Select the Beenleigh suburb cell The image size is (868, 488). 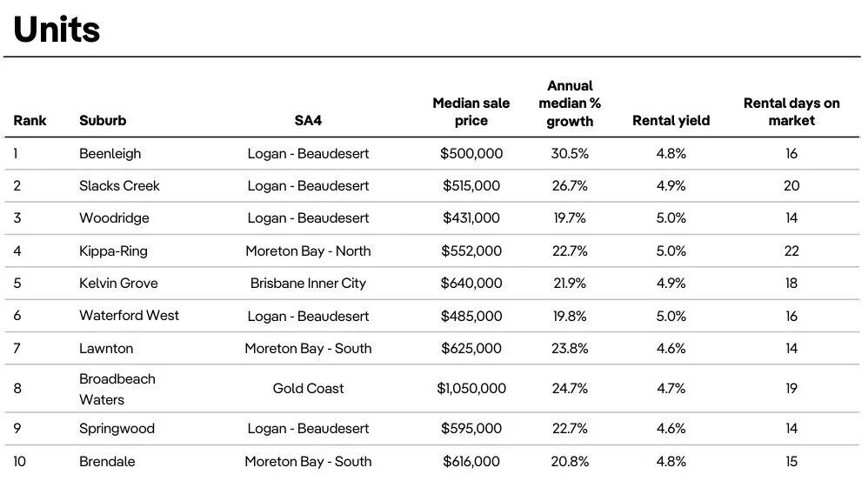click(x=110, y=154)
